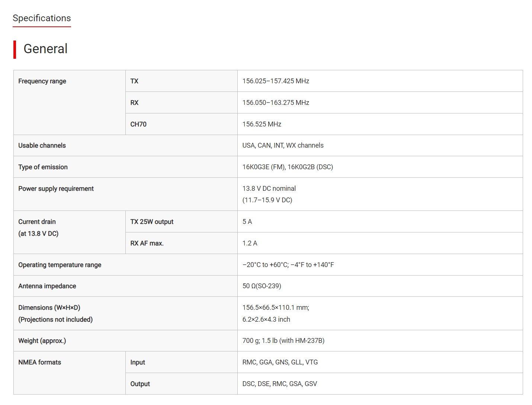Click the Type of emission label

click(43, 167)
